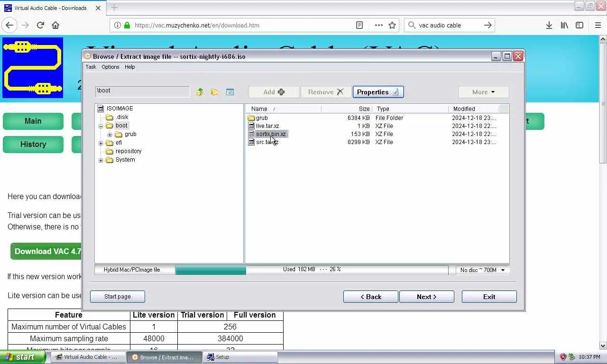607x364 pixels.
Task: Expand the grub subfolder in tree
Action: [110, 135]
